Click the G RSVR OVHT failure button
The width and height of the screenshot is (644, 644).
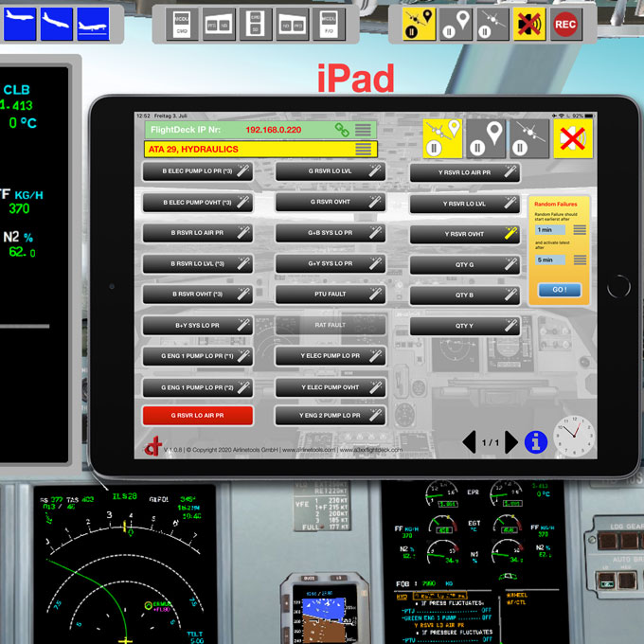coord(331,202)
